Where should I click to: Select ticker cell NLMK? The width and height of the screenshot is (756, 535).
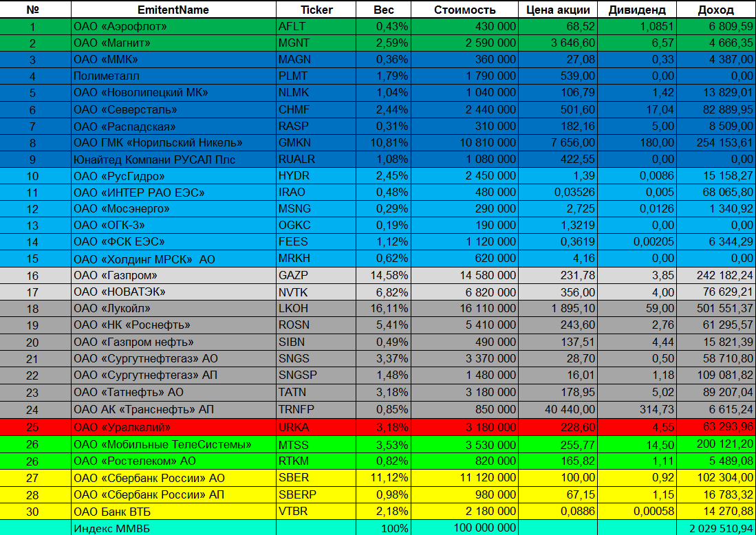[316, 93]
